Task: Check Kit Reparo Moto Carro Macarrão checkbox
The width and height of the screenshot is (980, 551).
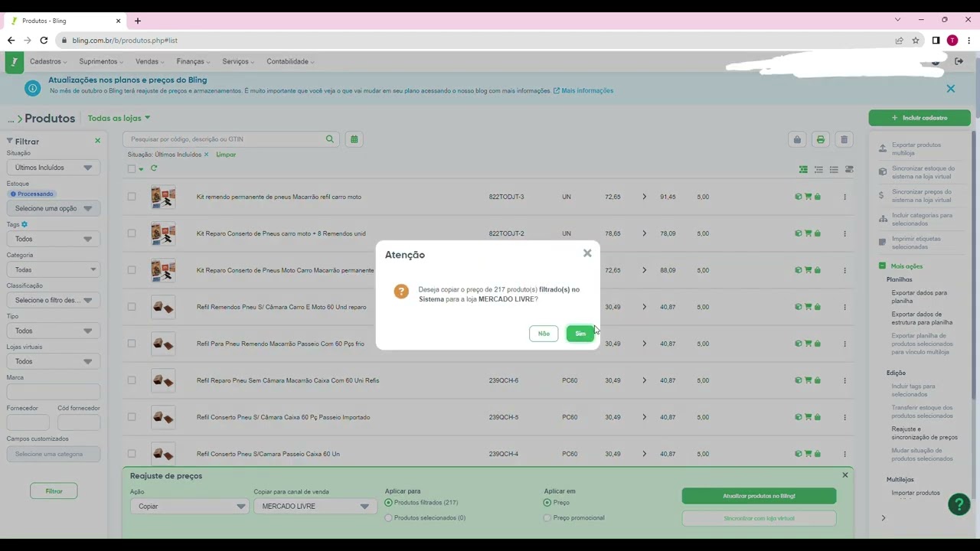Action: (132, 270)
